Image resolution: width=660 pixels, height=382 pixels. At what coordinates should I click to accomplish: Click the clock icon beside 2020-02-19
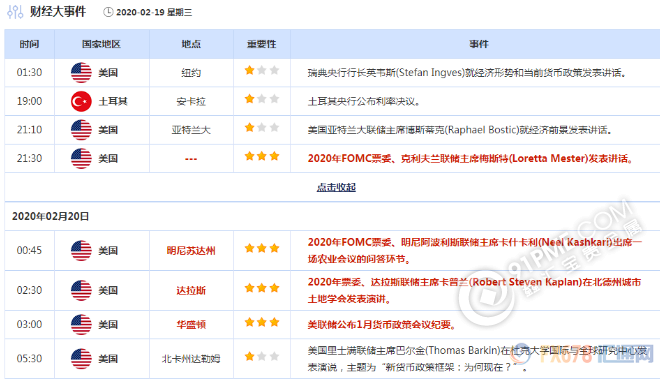pyautogui.click(x=108, y=12)
